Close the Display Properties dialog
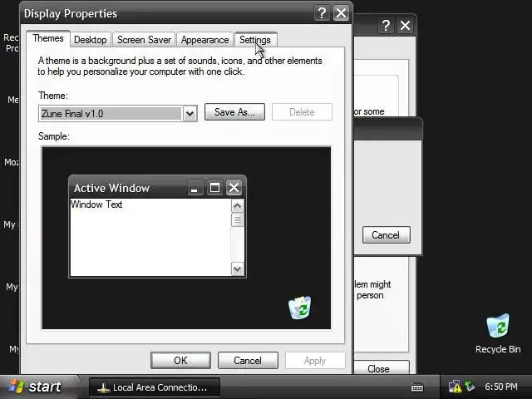Screen dimensions: 532x399 click(341, 13)
